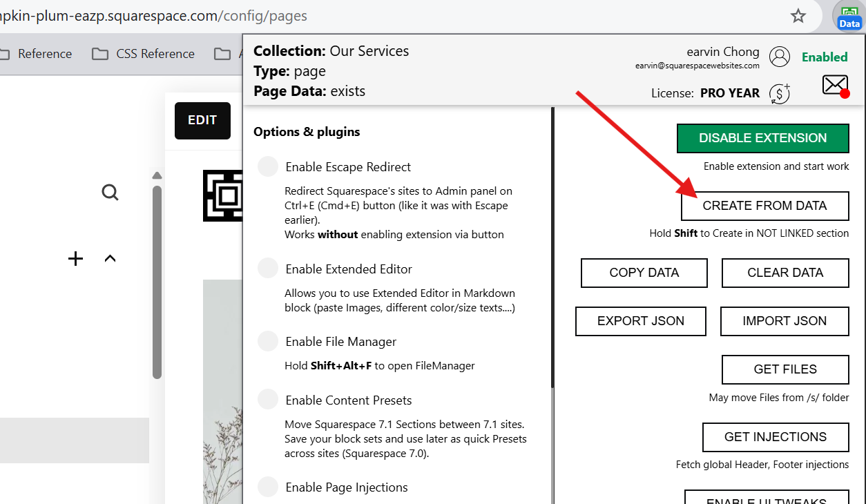Image resolution: width=866 pixels, height=504 pixels.
Task: Open user account profile icon
Action: [780, 57]
